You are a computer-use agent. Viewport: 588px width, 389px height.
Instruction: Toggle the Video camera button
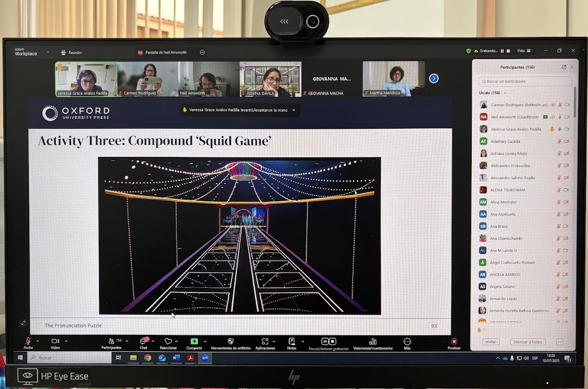[x=55, y=342]
